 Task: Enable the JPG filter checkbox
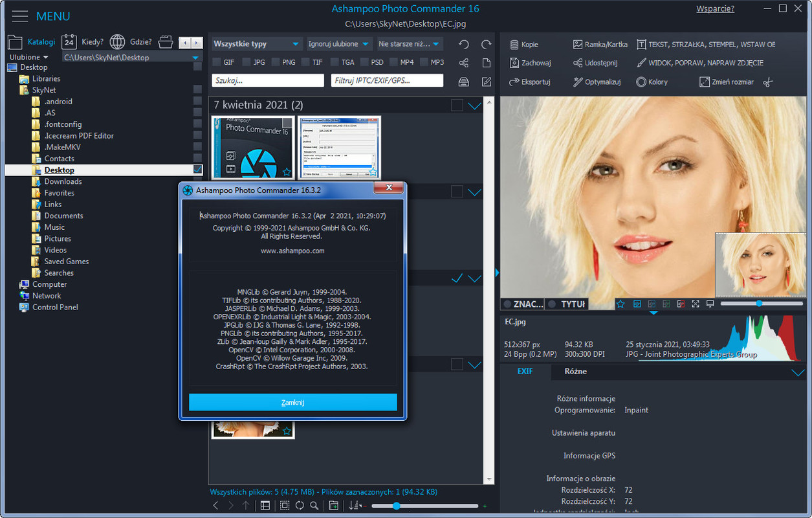coord(247,62)
